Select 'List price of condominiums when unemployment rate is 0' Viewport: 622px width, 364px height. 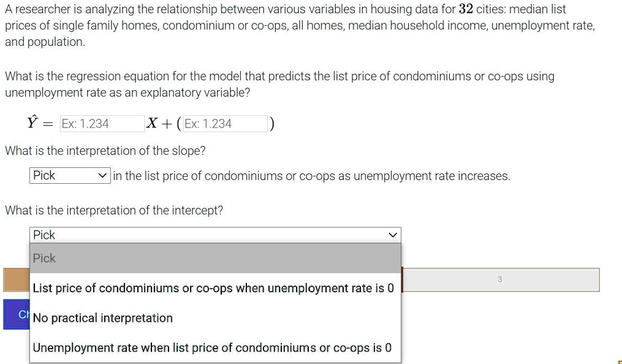point(211,288)
